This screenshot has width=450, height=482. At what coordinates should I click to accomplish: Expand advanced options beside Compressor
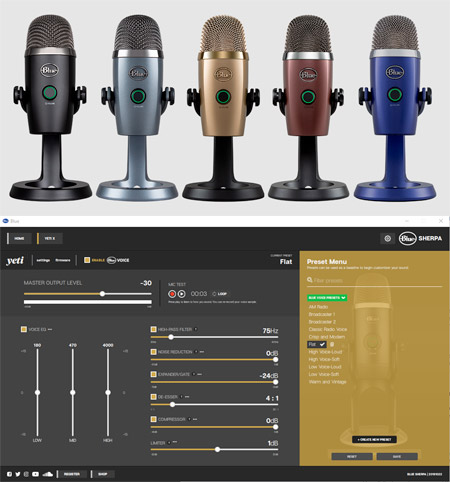[x=195, y=419]
